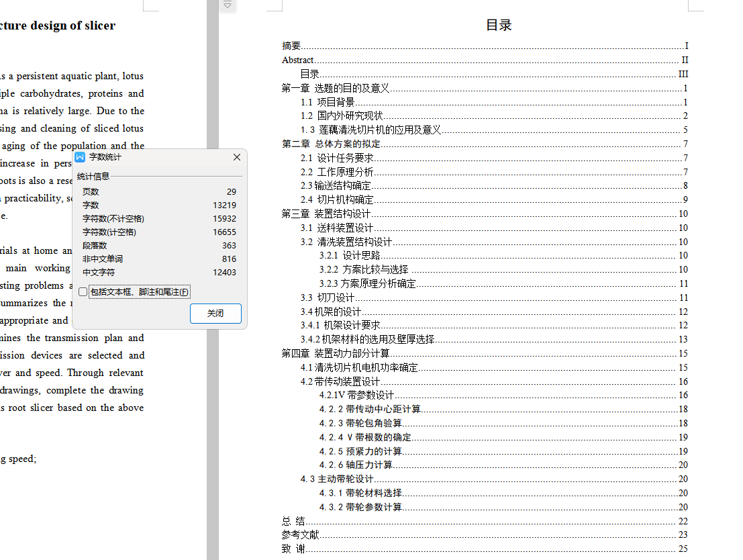This screenshot has width=743, height=560.
Task: Select 4.2.6 轴压力计算 entry
Action: pos(503,465)
